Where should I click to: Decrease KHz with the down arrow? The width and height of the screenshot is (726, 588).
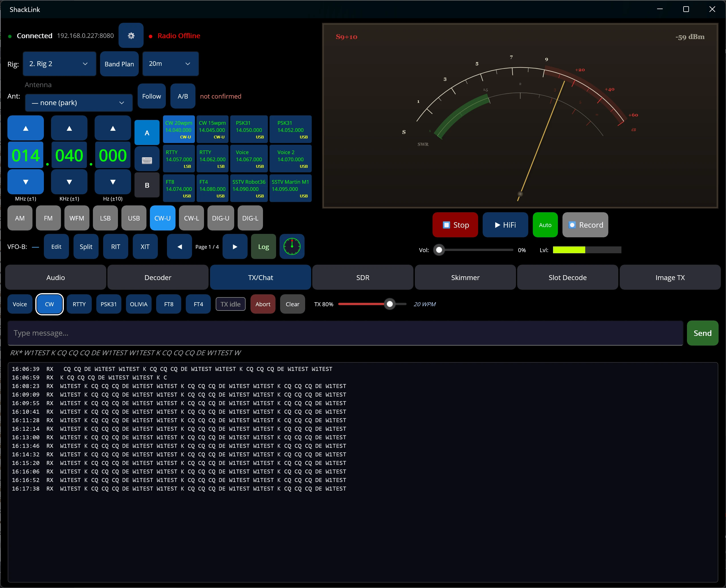pos(69,182)
